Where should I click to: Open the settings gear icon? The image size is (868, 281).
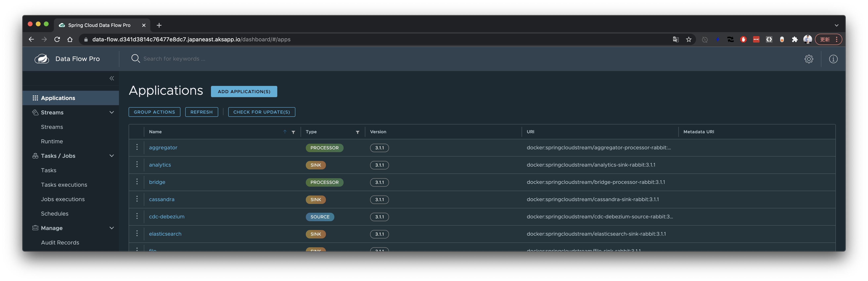pos(809,59)
